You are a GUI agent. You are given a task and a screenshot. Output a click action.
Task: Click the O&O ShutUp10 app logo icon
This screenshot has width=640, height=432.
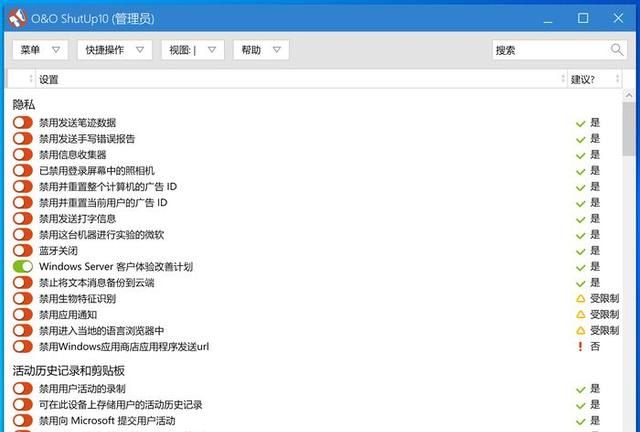(17, 18)
